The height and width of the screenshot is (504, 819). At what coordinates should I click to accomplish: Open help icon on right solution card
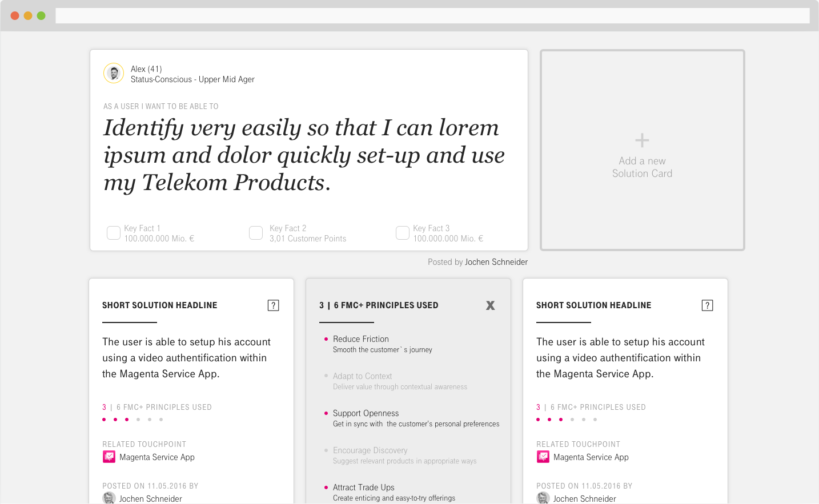coord(707,305)
